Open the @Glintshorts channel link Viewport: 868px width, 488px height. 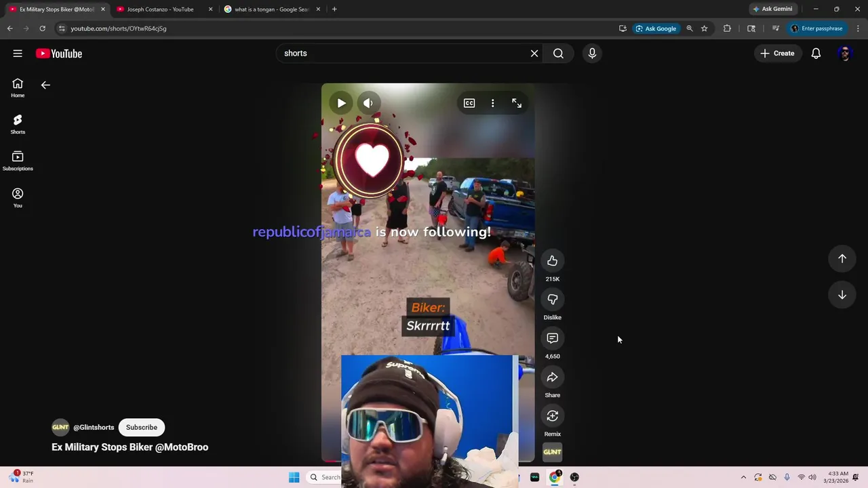click(94, 427)
